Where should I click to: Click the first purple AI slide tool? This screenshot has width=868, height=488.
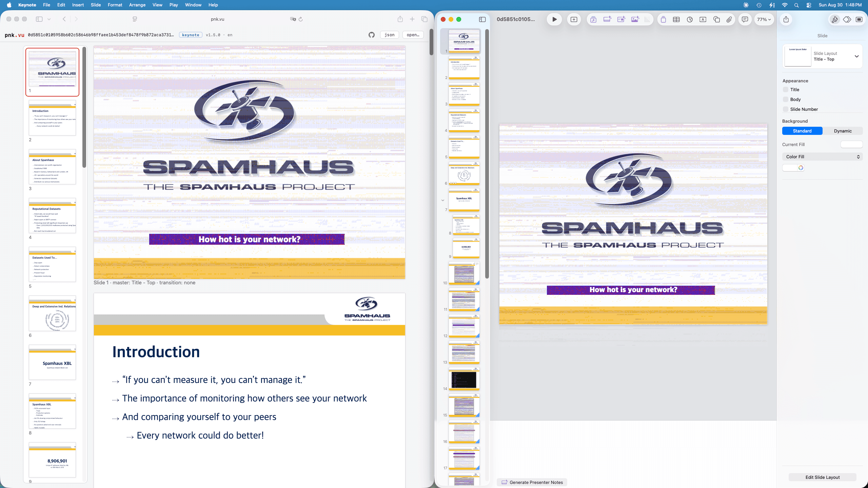point(593,19)
